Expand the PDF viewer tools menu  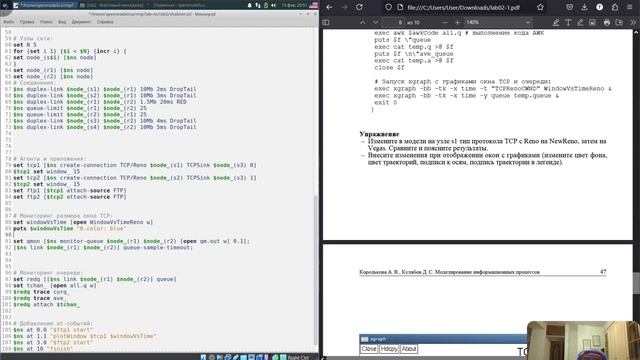(x=633, y=22)
